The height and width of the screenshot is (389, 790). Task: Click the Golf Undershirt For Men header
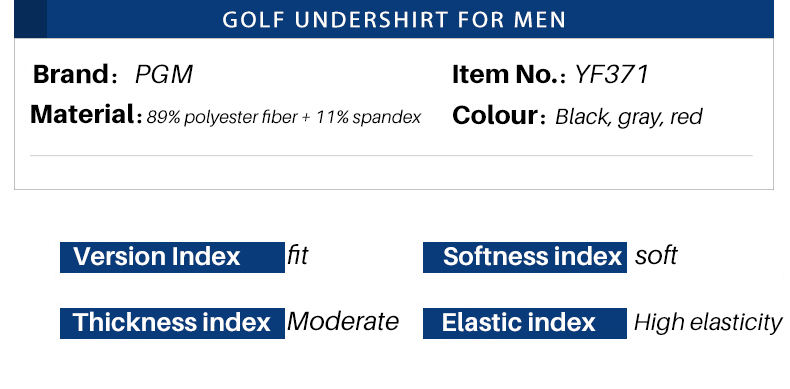pos(394,20)
